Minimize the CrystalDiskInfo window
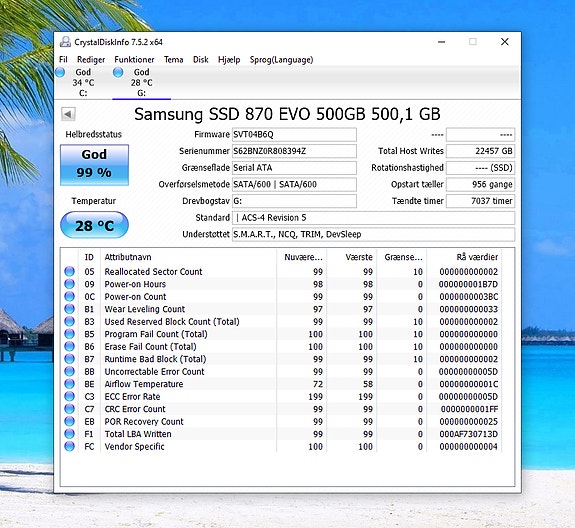Viewport: 575px width, 528px height. (442, 42)
